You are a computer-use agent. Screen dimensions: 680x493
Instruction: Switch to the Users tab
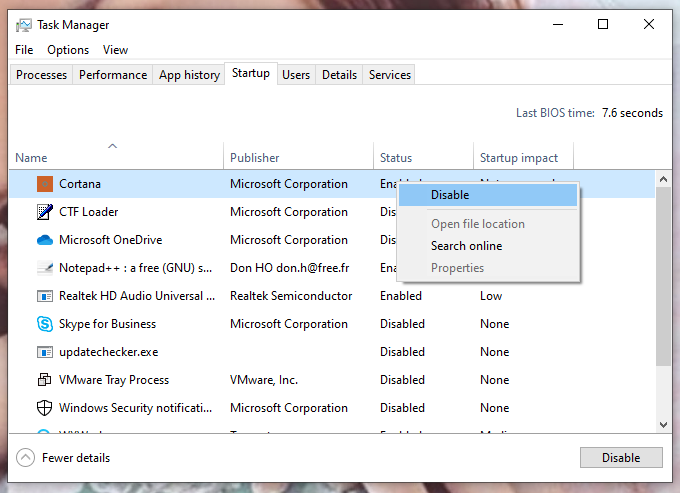(x=296, y=75)
